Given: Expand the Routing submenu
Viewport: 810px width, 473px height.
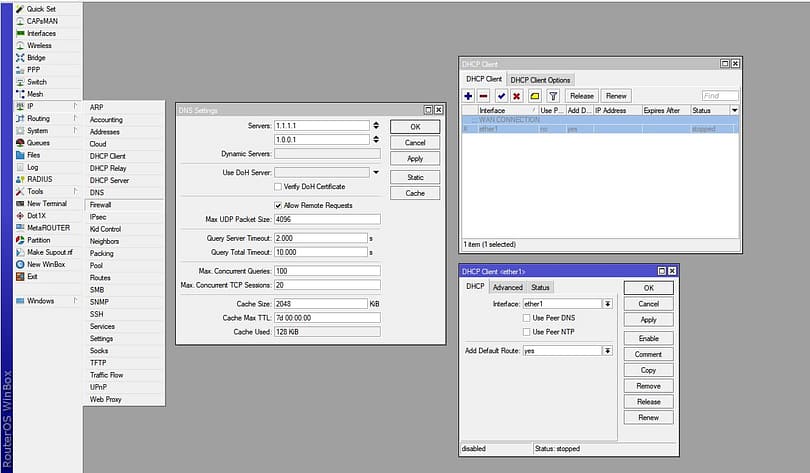Looking at the screenshot, I should (x=75, y=118).
